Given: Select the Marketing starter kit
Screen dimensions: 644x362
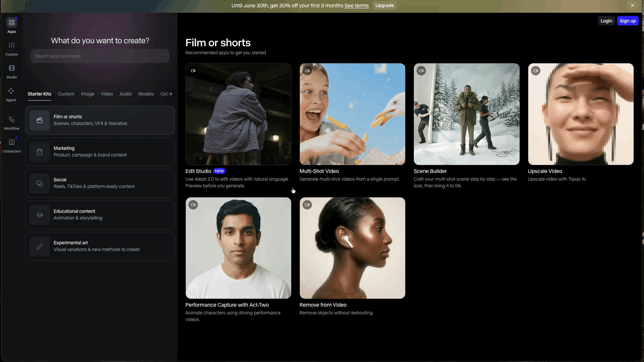Looking at the screenshot, I should (x=100, y=152).
